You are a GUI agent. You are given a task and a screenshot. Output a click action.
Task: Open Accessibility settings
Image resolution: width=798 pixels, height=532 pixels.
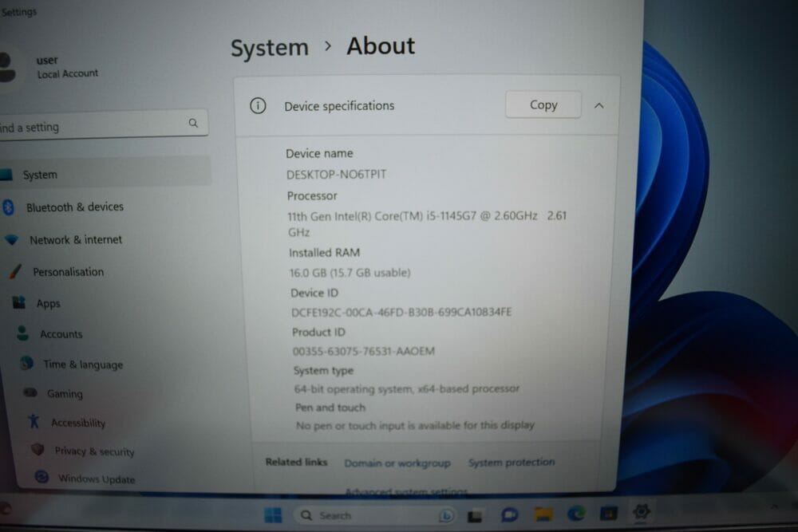pos(78,423)
